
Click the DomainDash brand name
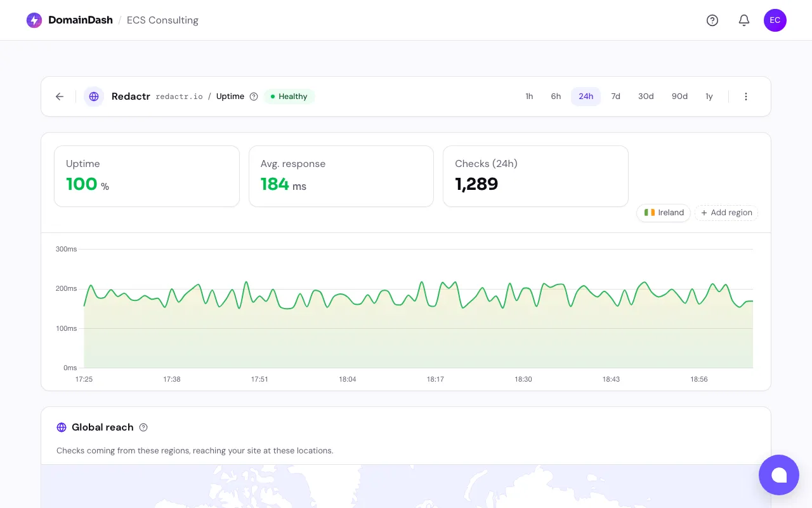click(81, 20)
